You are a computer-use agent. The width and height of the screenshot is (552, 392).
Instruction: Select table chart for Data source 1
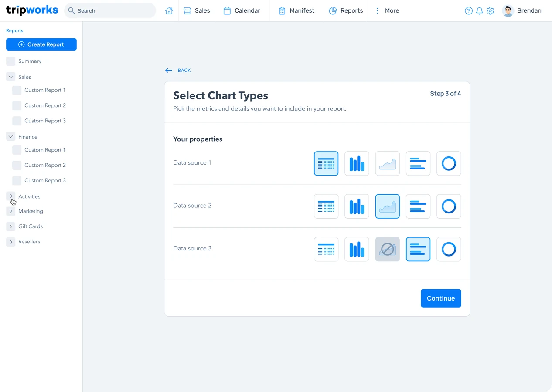click(x=326, y=163)
